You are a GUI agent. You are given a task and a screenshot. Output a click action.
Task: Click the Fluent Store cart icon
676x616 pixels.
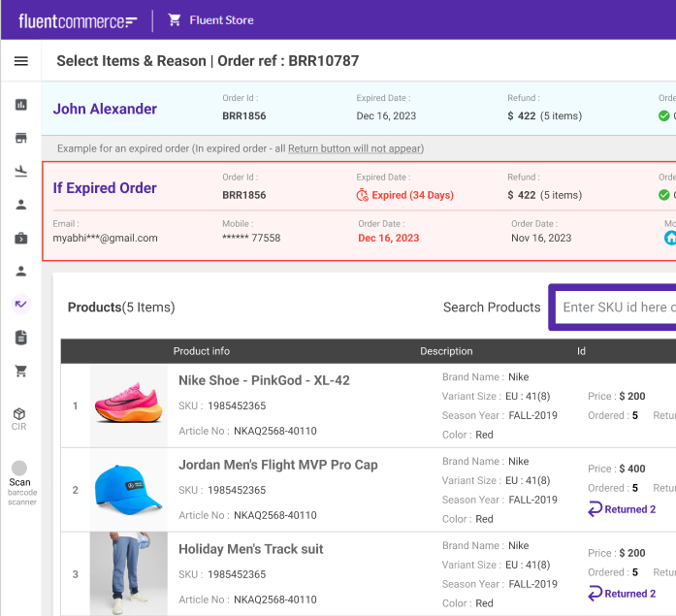pos(175,19)
